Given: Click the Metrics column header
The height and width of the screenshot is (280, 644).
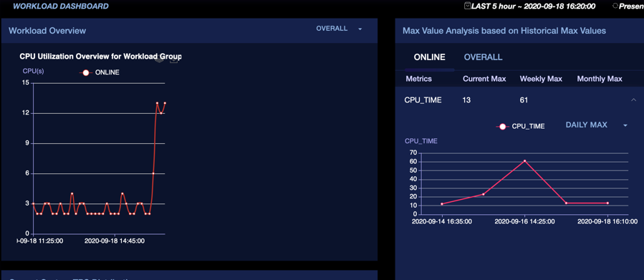Looking at the screenshot, I should (418, 79).
